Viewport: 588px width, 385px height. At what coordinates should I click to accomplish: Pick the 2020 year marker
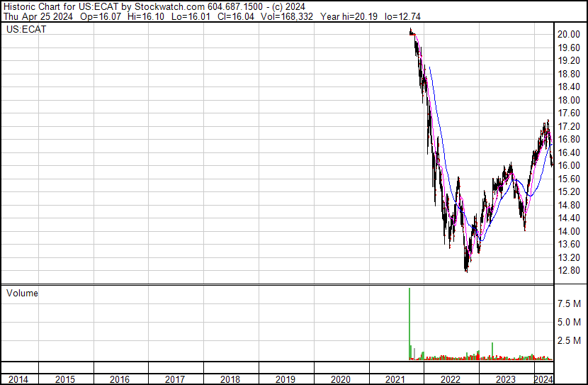pos(341,379)
